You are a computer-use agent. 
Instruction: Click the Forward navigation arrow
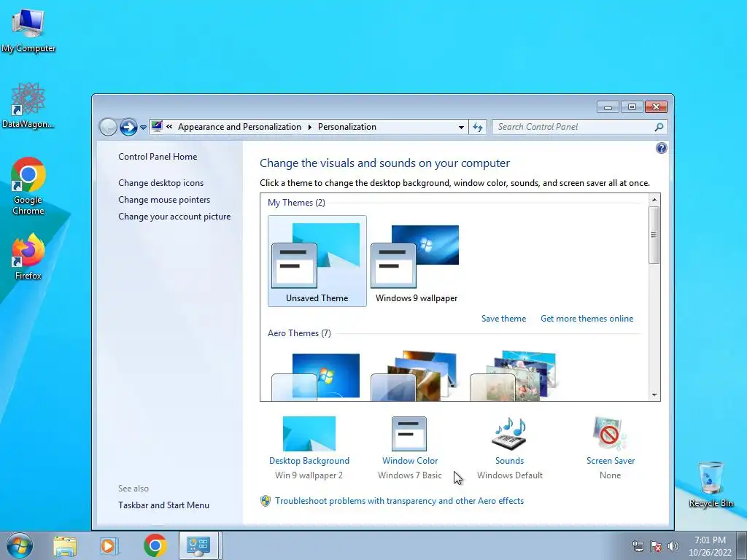point(128,127)
